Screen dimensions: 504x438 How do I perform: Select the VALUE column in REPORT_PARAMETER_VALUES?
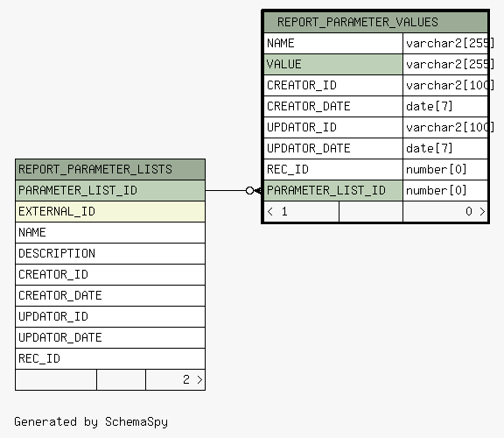[333, 64]
